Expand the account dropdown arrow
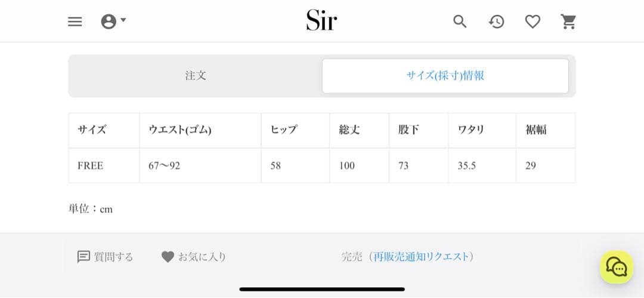The height and width of the screenshot is (298, 644). tap(123, 20)
